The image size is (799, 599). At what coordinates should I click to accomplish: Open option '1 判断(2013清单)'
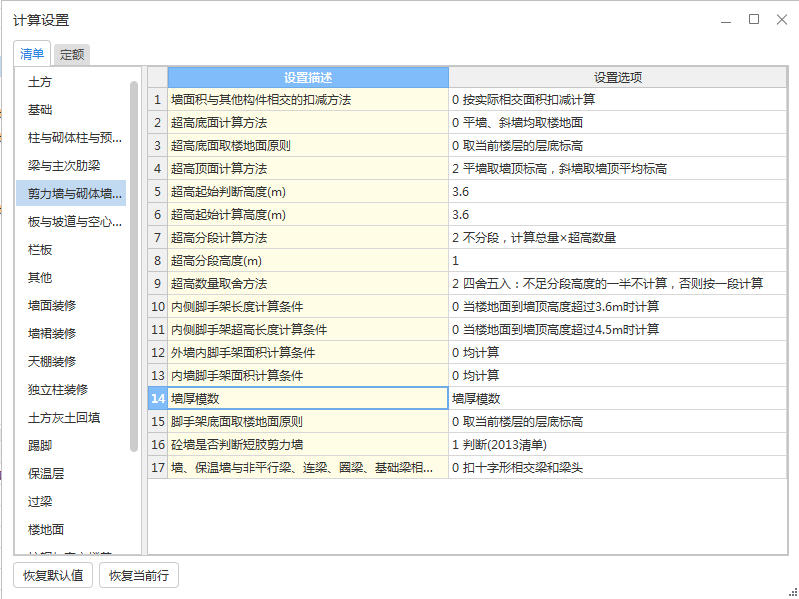click(x=618, y=445)
